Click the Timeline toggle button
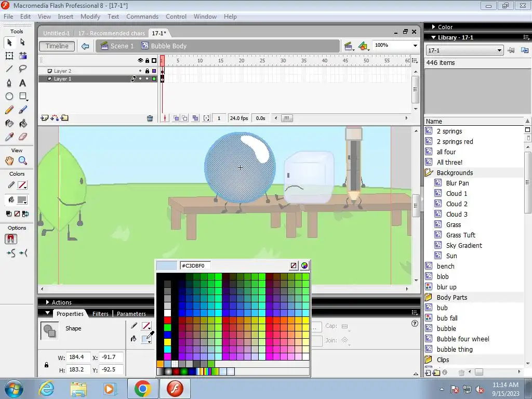The height and width of the screenshot is (399, 532). pyautogui.click(x=57, y=46)
